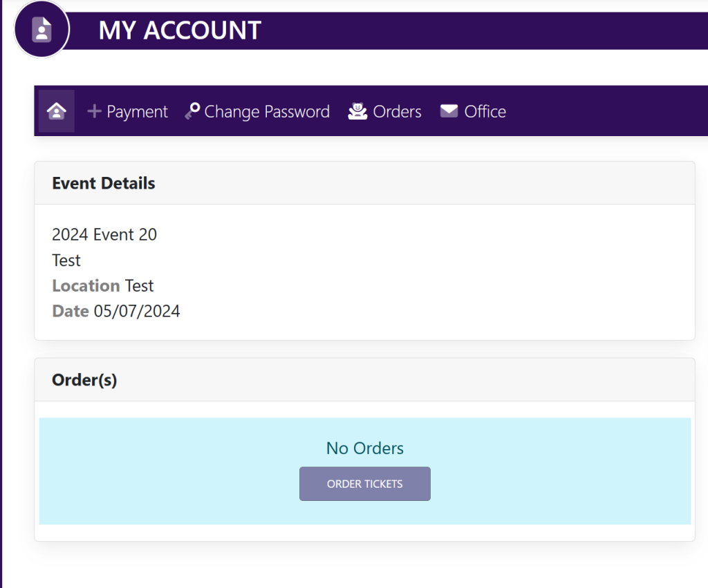Select the Change Password text link
Screen dimensions: 708x588
pos(267,112)
